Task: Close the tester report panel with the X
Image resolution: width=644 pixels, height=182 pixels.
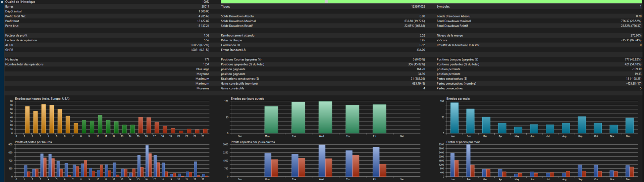Action: pyautogui.click(x=2, y=2)
